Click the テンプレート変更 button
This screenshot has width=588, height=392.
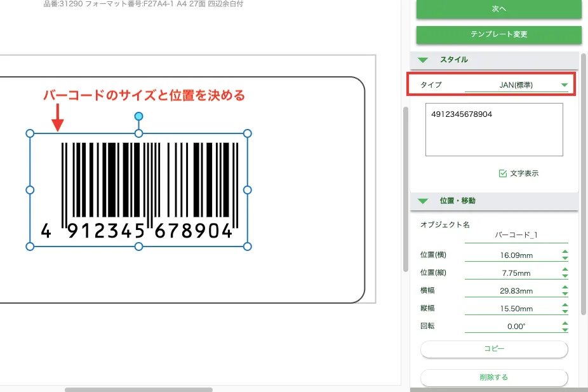pos(498,34)
